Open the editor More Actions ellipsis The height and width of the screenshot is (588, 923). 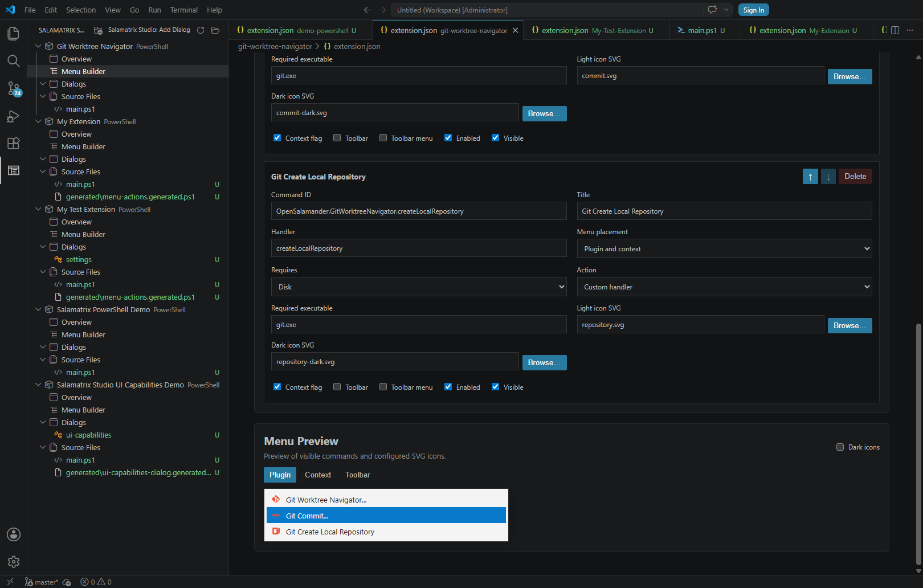[910, 30]
